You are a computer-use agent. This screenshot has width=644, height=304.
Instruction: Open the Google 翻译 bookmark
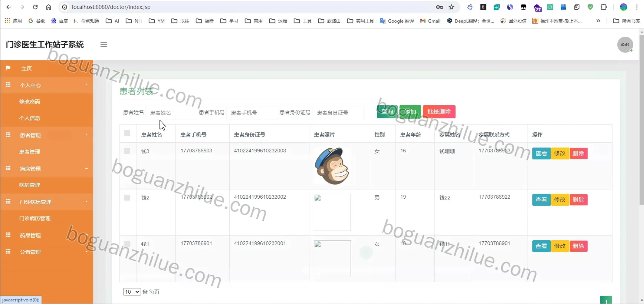click(x=397, y=21)
